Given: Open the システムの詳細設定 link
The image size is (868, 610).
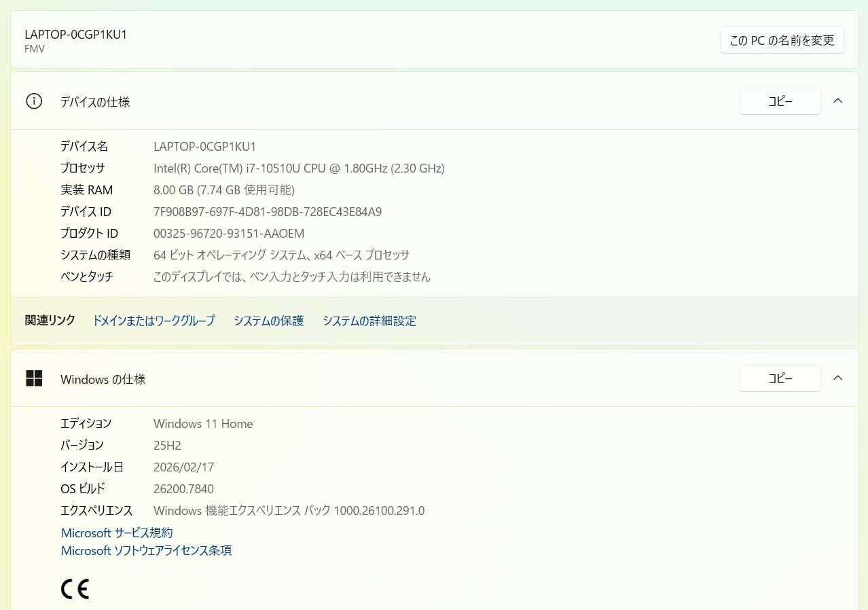Looking at the screenshot, I should tap(369, 321).
